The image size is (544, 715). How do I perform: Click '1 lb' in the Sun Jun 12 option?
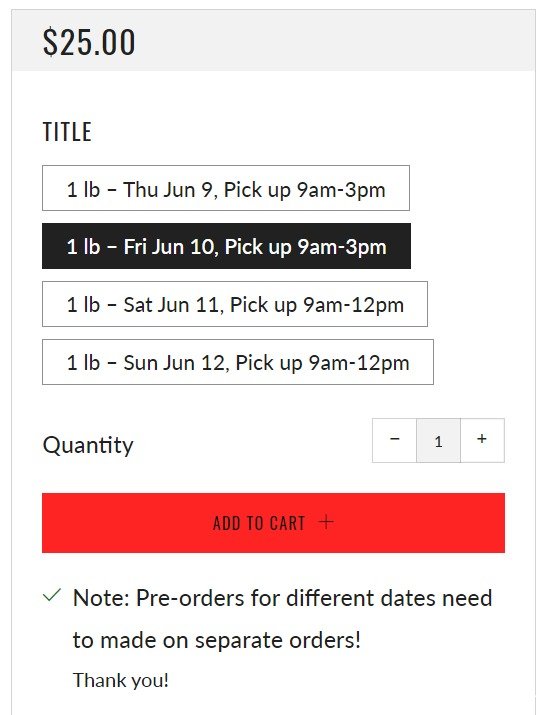point(83,363)
